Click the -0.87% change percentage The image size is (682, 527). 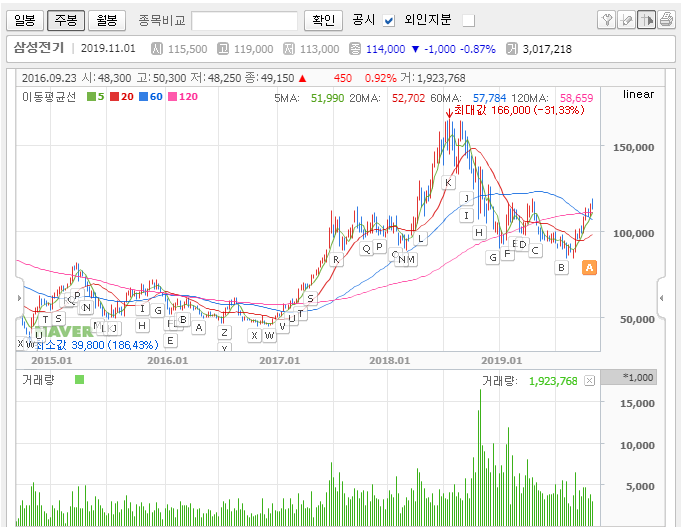click(x=478, y=49)
